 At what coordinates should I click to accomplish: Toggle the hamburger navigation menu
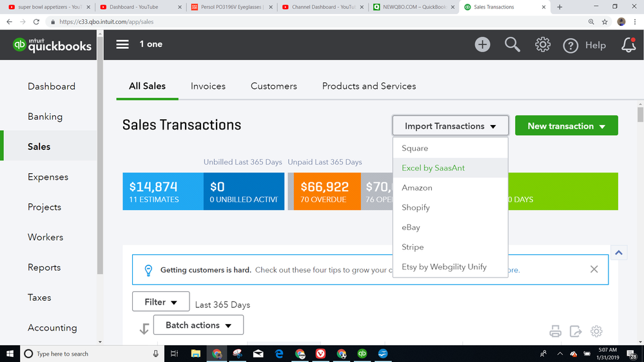[x=122, y=44]
